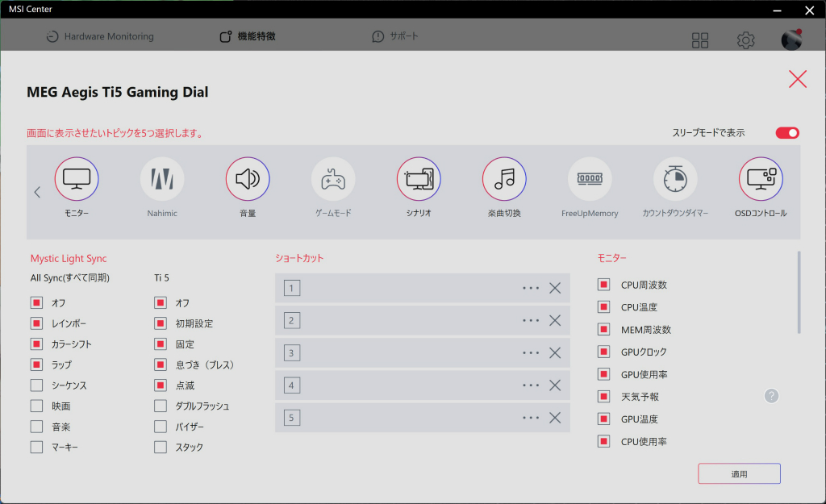Uncheck CPU周波数 monitor checkbox

pyautogui.click(x=603, y=285)
